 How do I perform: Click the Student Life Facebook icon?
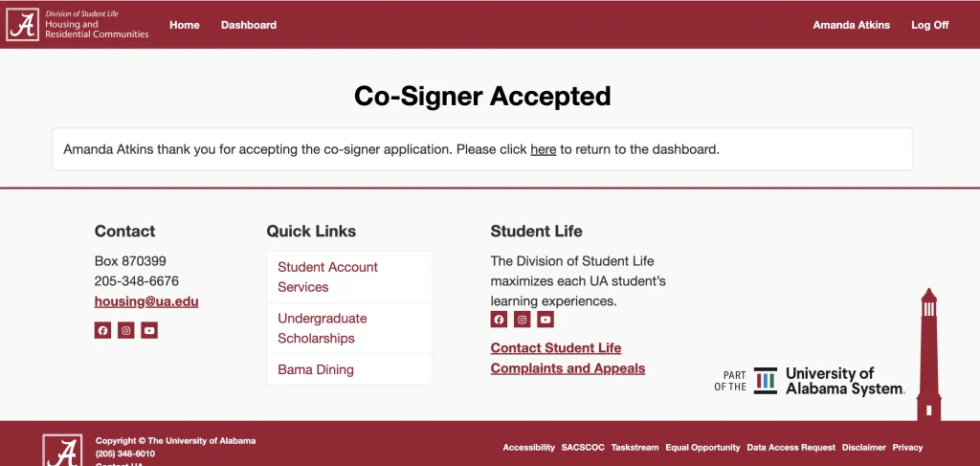(499, 320)
